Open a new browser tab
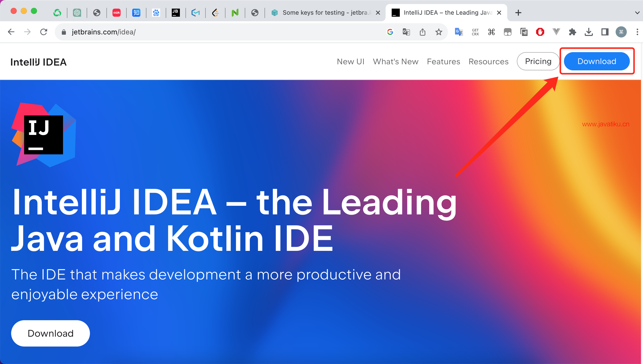Image resolution: width=643 pixels, height=364 pixels. pos(518,12)
